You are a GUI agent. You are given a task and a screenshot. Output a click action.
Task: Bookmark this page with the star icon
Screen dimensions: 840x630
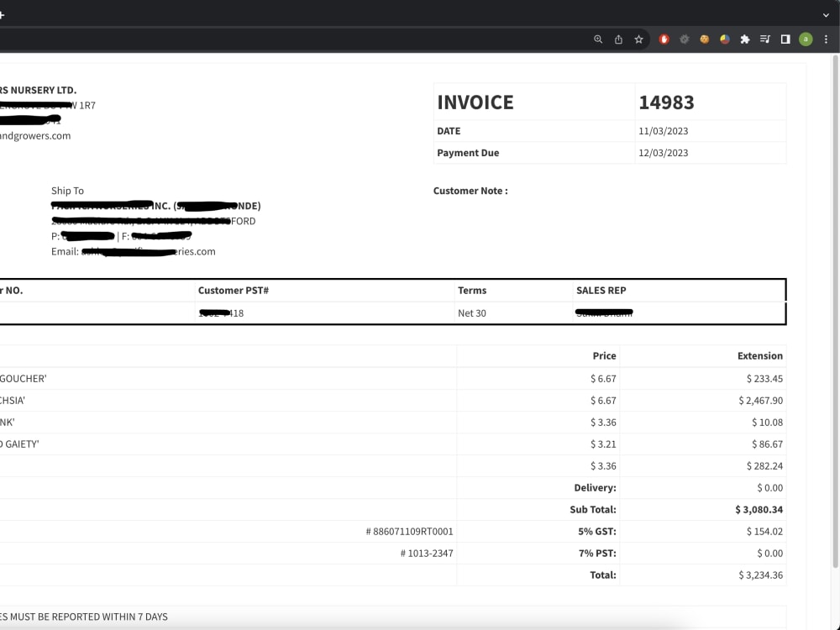pyautogui.click(x=638, y=39)
